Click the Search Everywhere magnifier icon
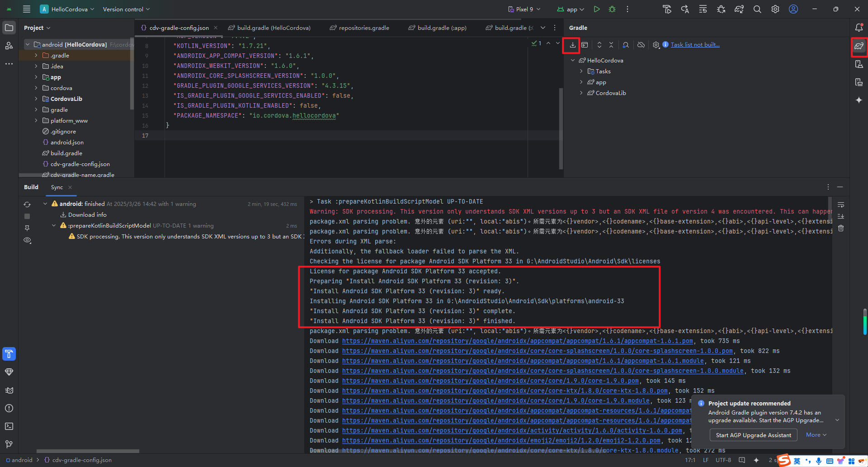Screen dimensions: 868x467 click(x=757, y=9)
